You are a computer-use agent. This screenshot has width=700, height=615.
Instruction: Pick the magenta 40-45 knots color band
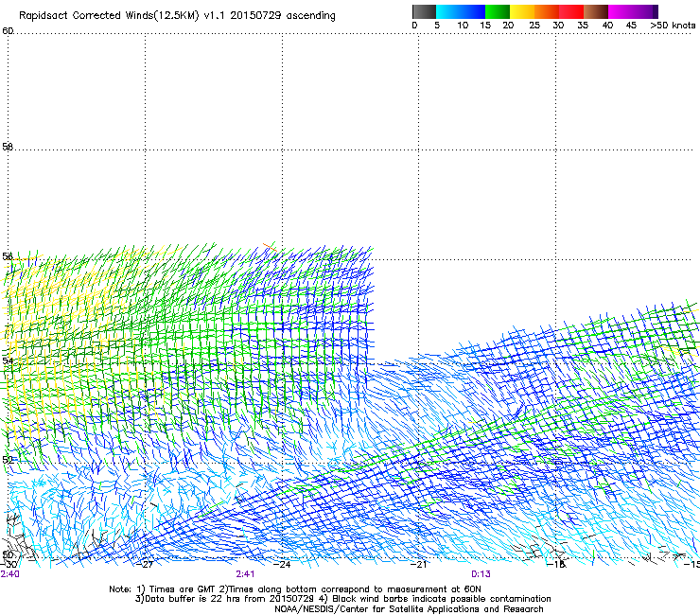(621, 11)
